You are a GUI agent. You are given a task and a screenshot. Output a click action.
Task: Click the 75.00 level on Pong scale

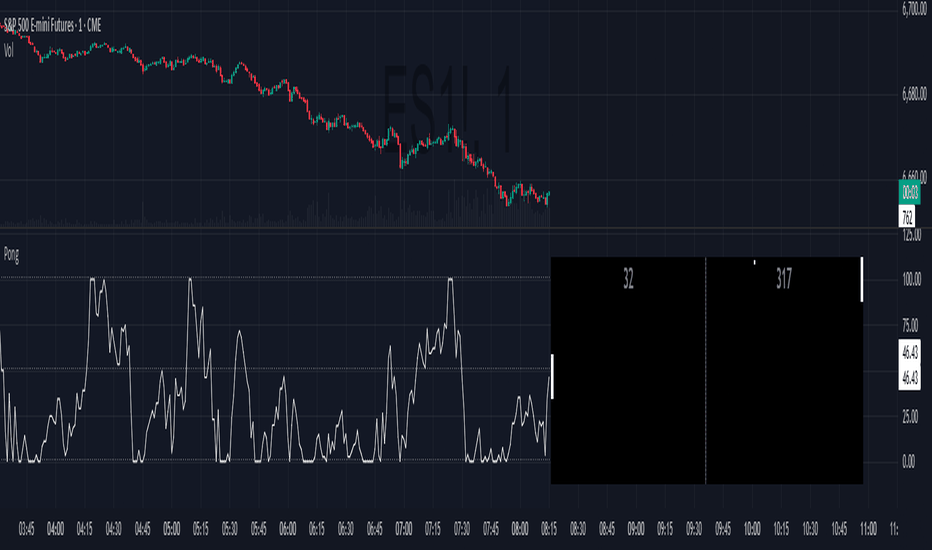pos(910,325)
